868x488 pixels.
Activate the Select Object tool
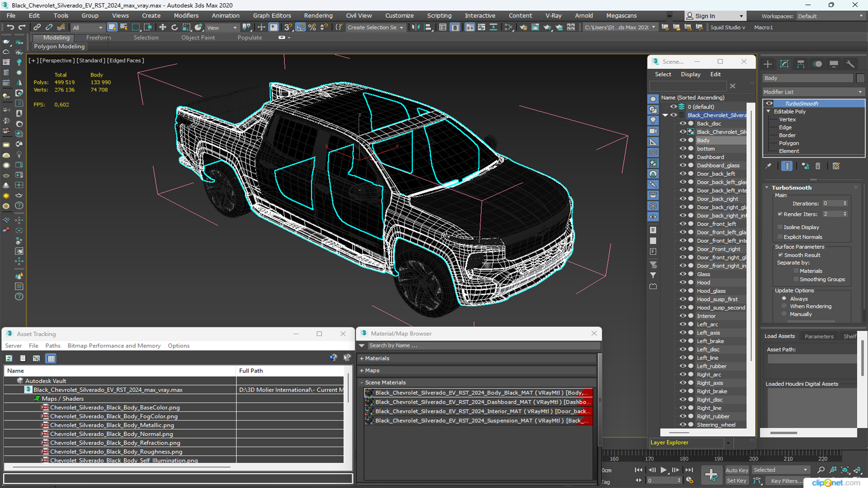pos(112,27)
